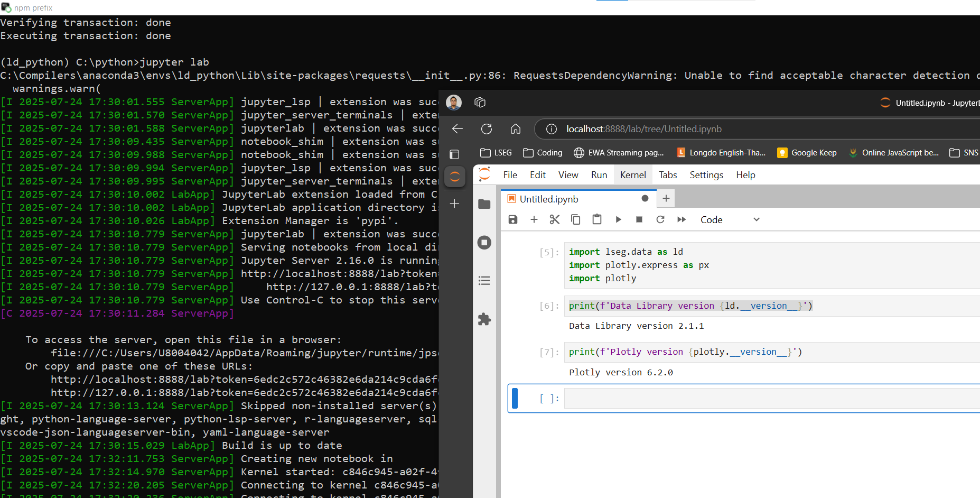
Task: Cut the selected cell with the scissors icon
Action: pyautogui.click(x=554, y=219)
